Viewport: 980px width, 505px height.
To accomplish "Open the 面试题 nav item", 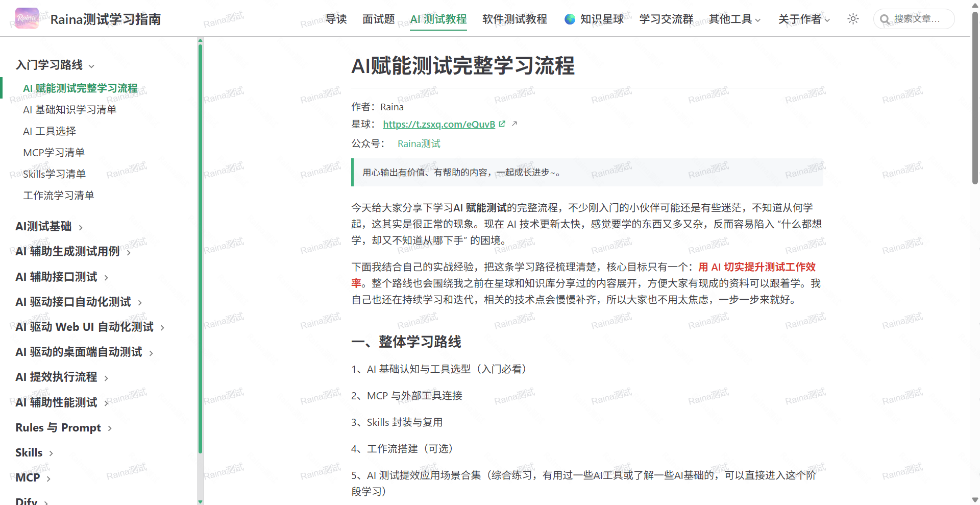I will pos(379,19).
